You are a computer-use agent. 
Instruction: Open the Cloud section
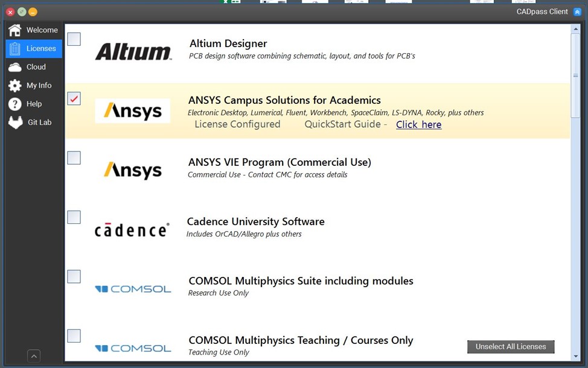(x=34, y=67)
